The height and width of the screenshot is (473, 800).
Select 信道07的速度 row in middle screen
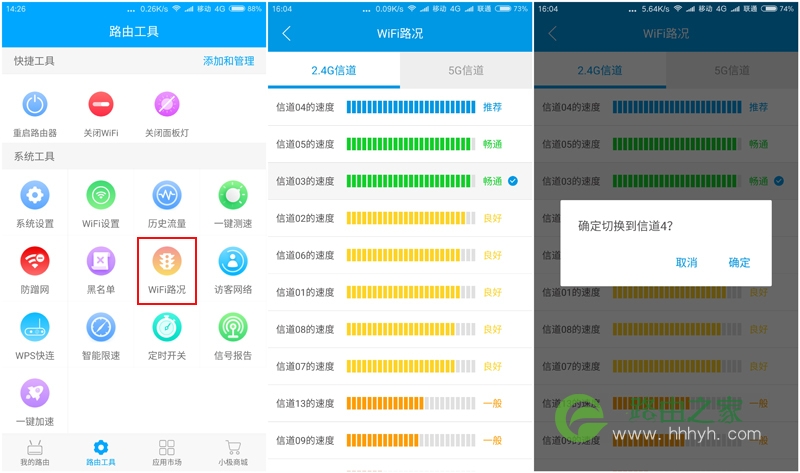click(x=400, y=366)
